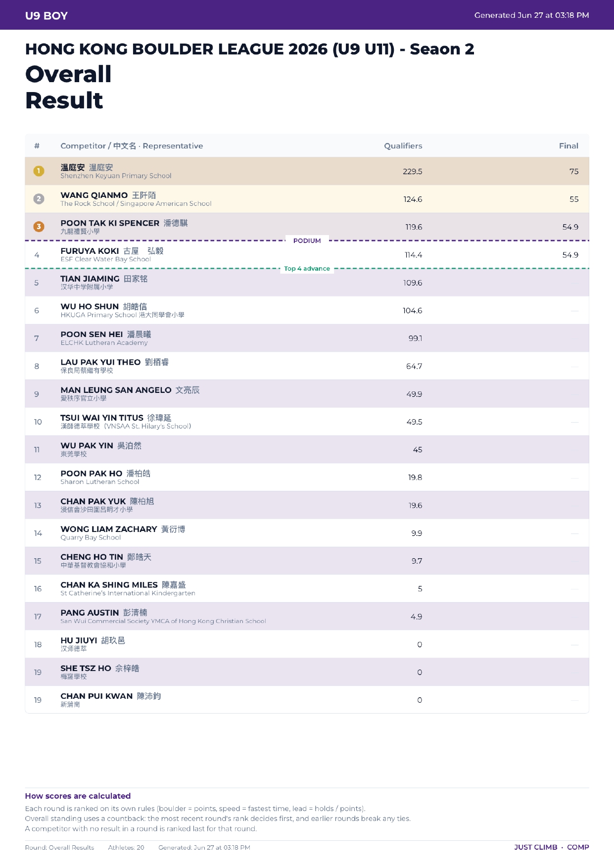Select FURUYA KOKI's name
Screen dimensions: 614x868
90,251
